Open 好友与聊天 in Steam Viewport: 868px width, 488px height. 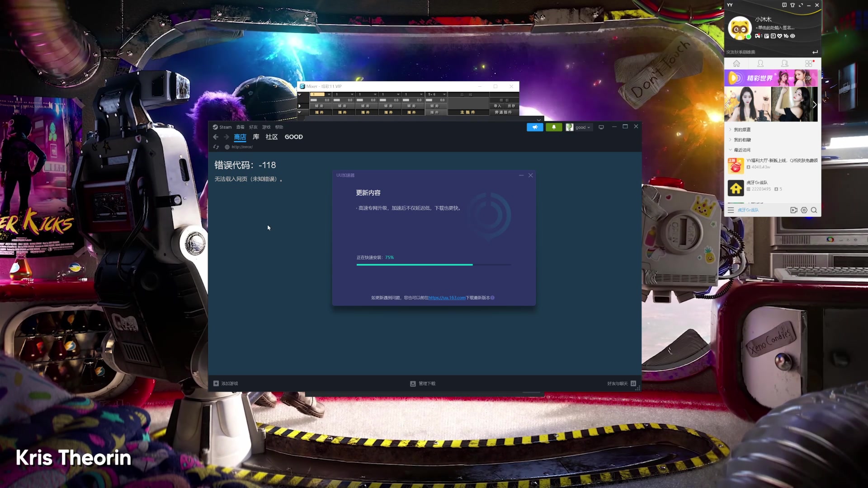click(x=622, y=384)
